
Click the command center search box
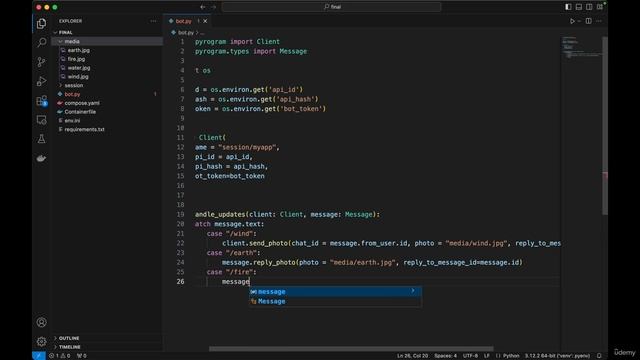pos(331,7)
